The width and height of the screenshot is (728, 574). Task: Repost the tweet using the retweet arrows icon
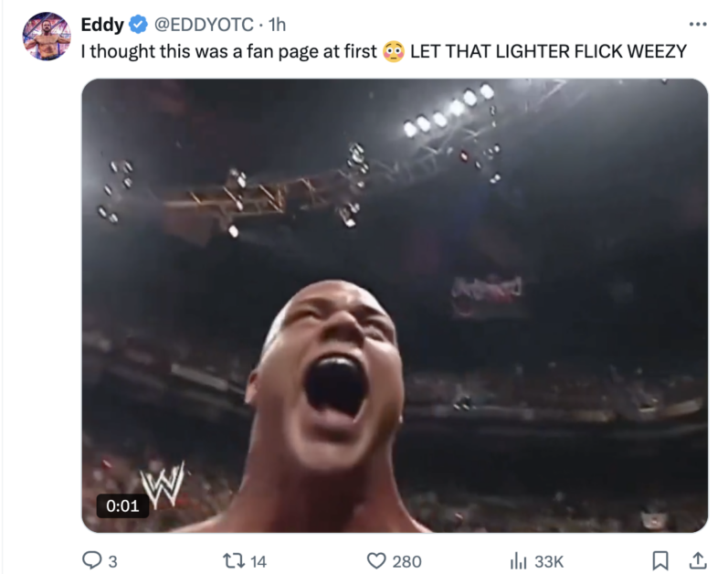[233, 560]
